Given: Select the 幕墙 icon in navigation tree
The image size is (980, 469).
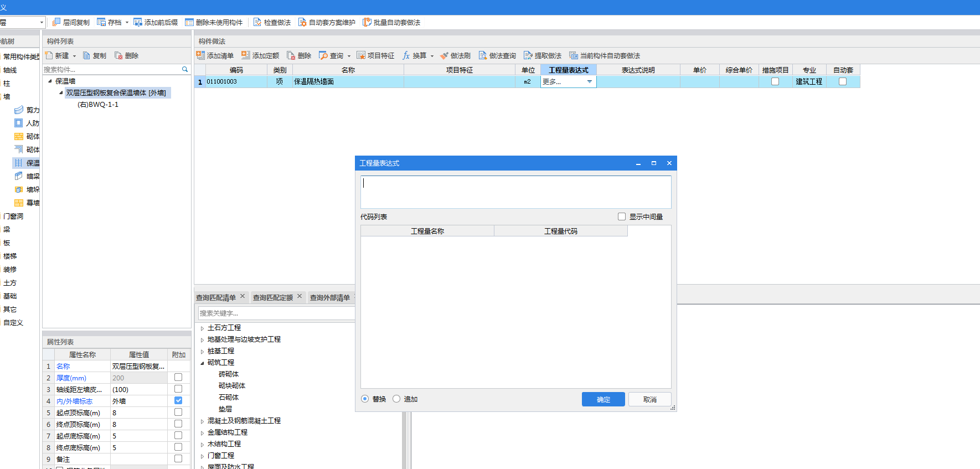Looking at the screenshot, I should click(19, 203).
